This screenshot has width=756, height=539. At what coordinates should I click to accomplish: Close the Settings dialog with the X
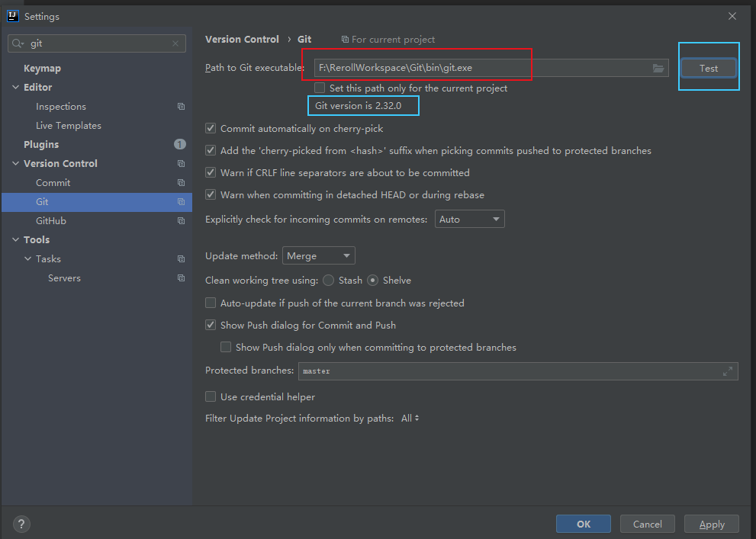tap(732, 16)
